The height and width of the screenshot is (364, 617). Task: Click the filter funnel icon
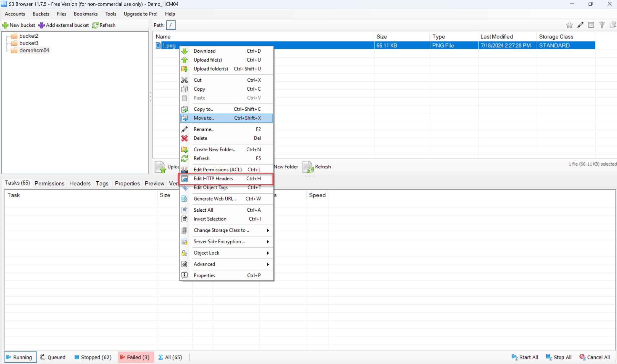(x=602, y=25)
